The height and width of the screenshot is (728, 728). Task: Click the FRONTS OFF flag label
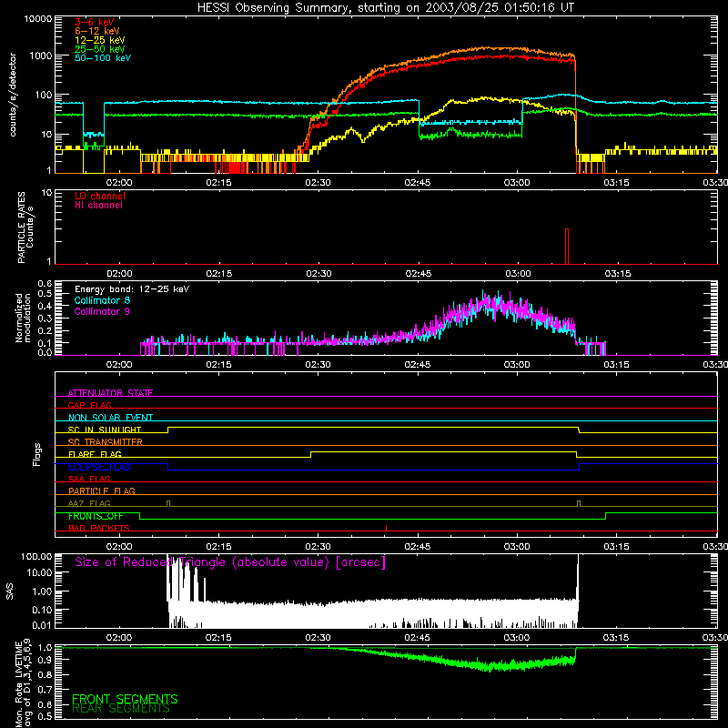coord(96,516)
